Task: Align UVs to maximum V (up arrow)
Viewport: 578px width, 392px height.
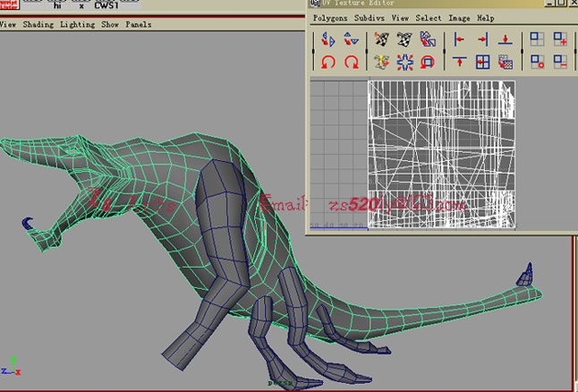Action: pyautogui.click(x=459, y=62)
